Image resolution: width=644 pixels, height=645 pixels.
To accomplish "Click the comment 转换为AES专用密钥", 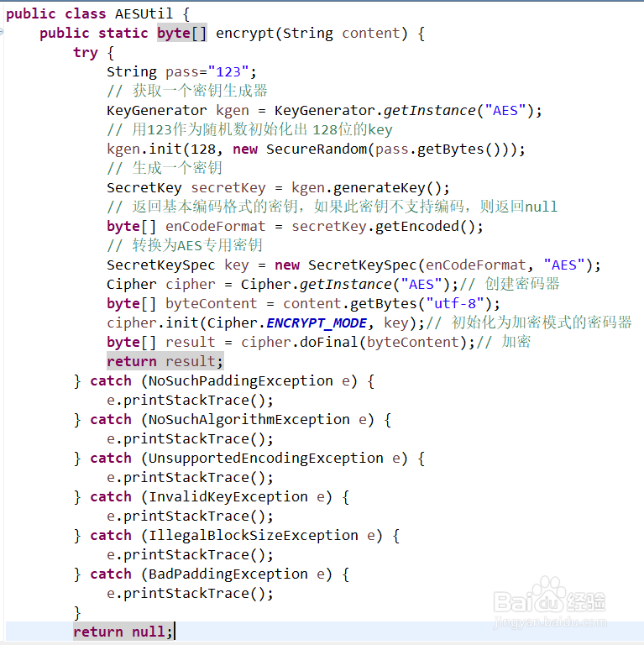I will 185,245.
